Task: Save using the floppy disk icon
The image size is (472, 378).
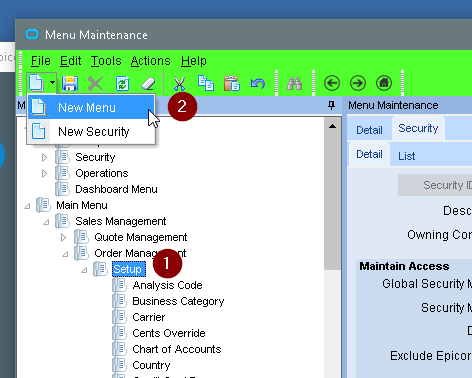Action: pyautogui.click(x=70, y=83)
